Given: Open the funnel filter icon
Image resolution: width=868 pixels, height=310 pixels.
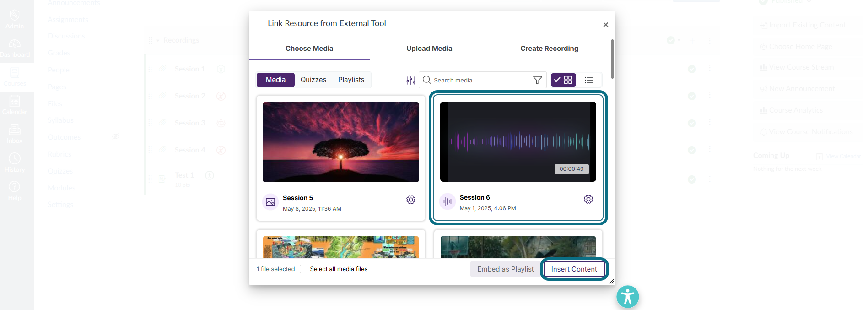Looking at the screenshot, I should click(x=538, y=80).
